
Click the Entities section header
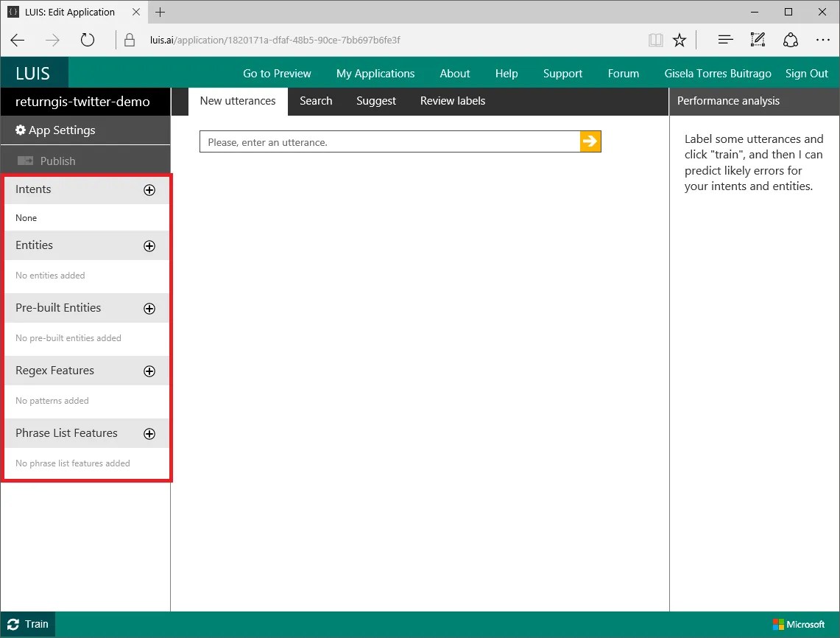coord(87,245)
